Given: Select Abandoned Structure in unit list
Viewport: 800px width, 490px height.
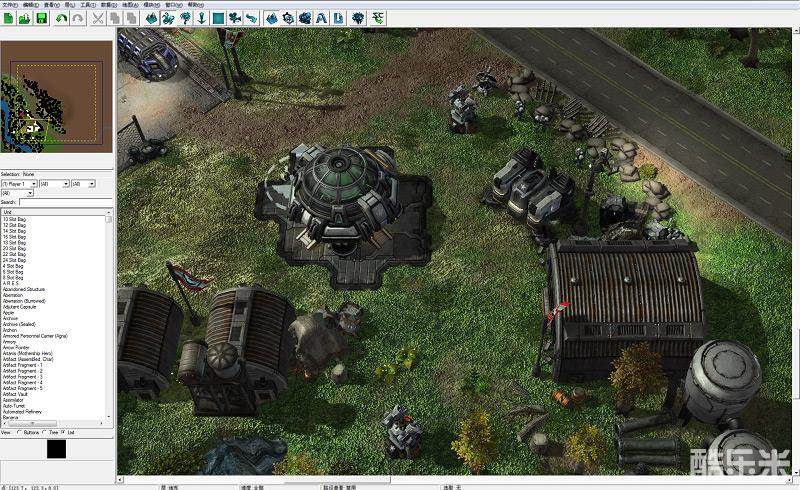Looking at the screenshot, I should [x=23, y=289].
